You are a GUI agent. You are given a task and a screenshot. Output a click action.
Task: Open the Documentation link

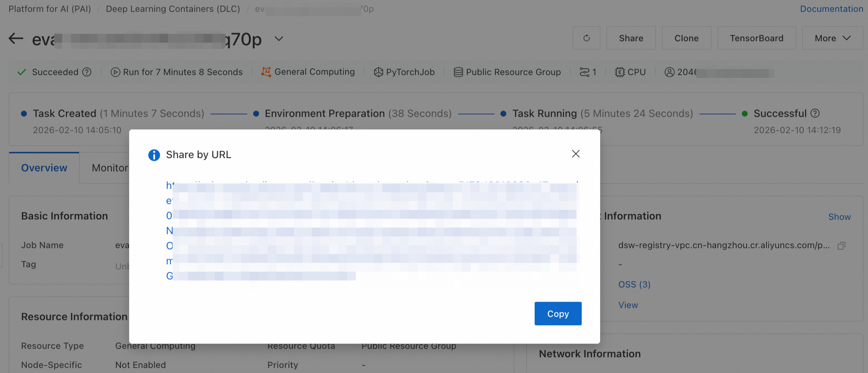[832, 9]
